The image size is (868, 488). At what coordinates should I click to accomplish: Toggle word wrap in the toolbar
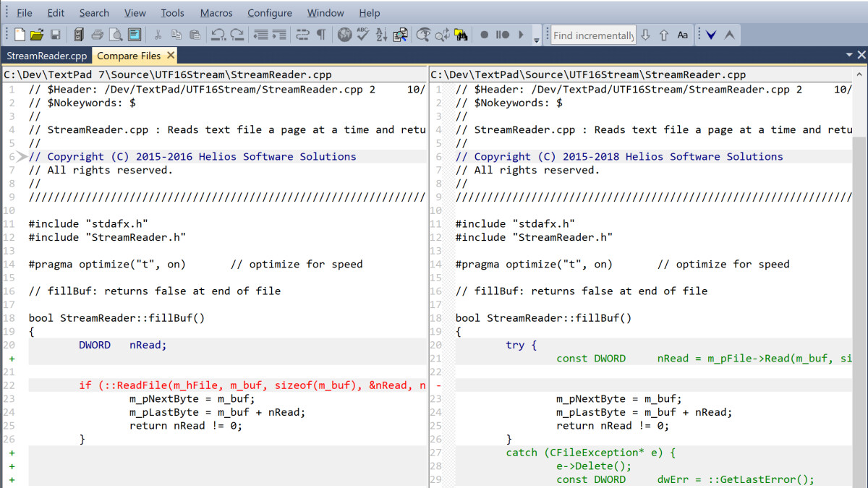[x=302, y=35]
